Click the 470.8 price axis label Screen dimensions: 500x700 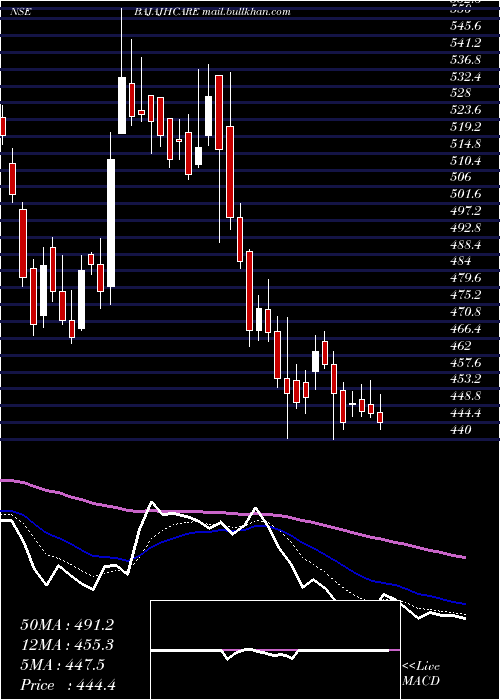pos(466,312)
